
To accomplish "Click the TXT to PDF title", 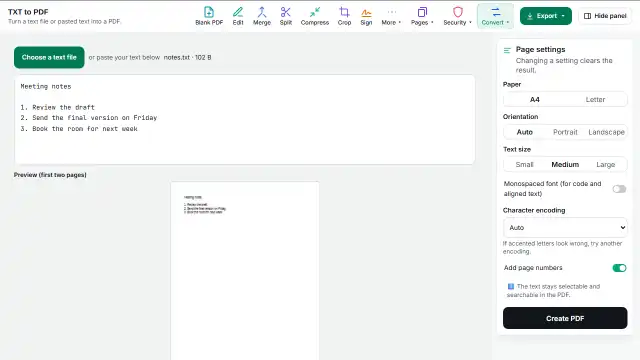I will (x=28, y=12).
